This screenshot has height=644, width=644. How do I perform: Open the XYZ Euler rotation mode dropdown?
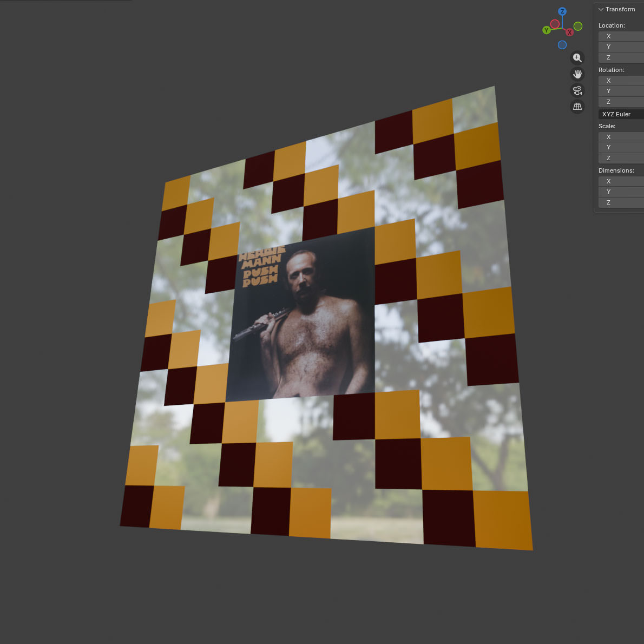pos(621,114)
